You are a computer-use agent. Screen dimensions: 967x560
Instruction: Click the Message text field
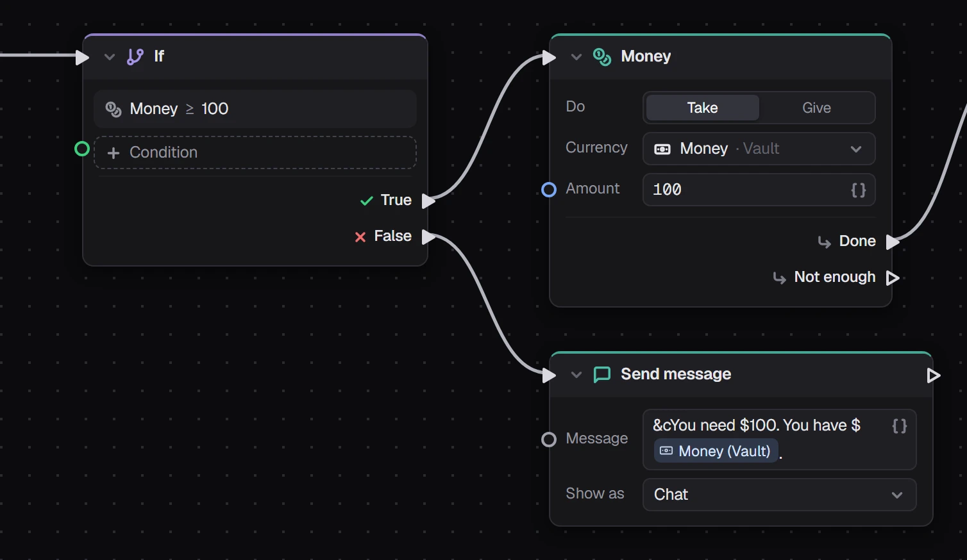point(780,440)
